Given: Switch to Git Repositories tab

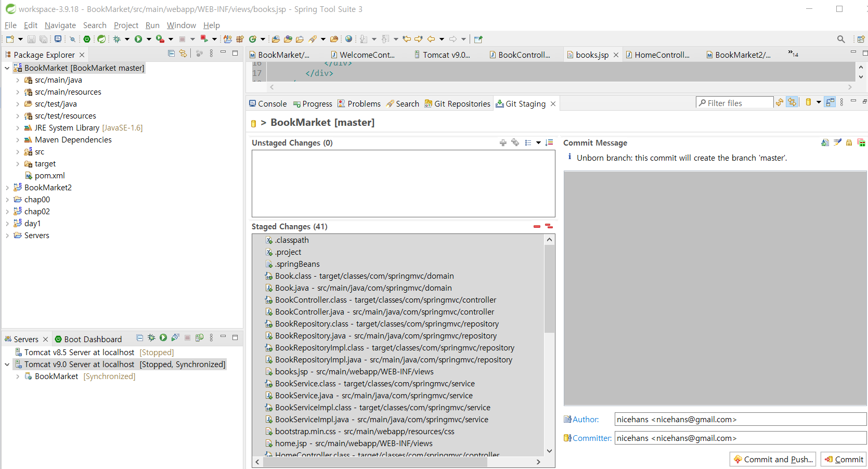Looking at the screenshot, I should pyautogui.click(x=457, y=103).
